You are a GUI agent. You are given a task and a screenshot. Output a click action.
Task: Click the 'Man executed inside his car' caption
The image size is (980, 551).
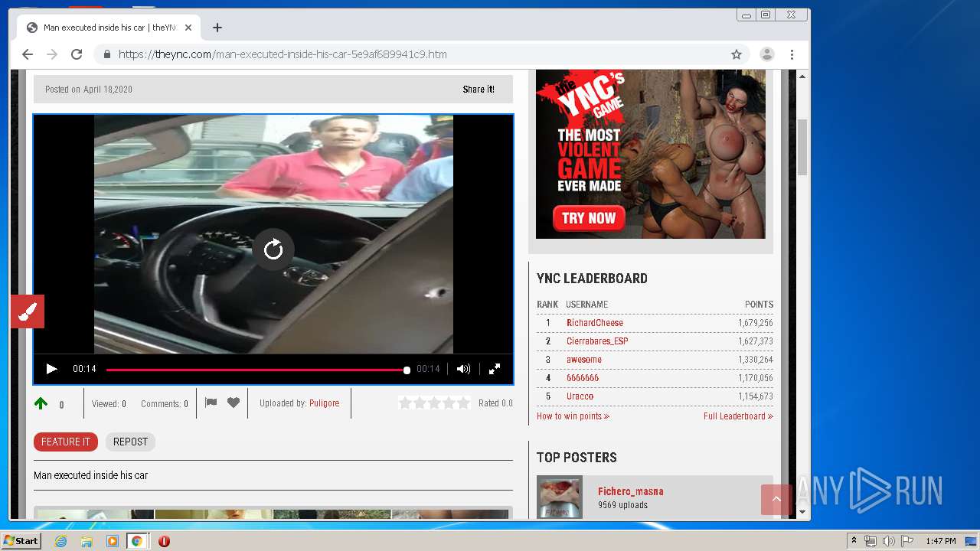(90, 475)
